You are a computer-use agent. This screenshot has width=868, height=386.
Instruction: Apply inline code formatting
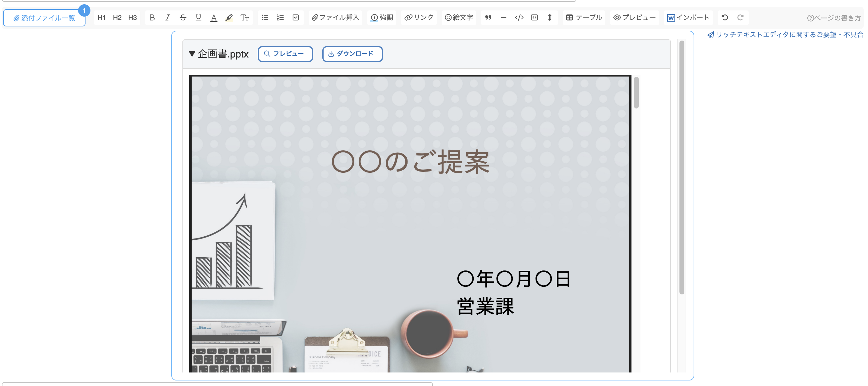pyautogui.click(x=519, y=18)
